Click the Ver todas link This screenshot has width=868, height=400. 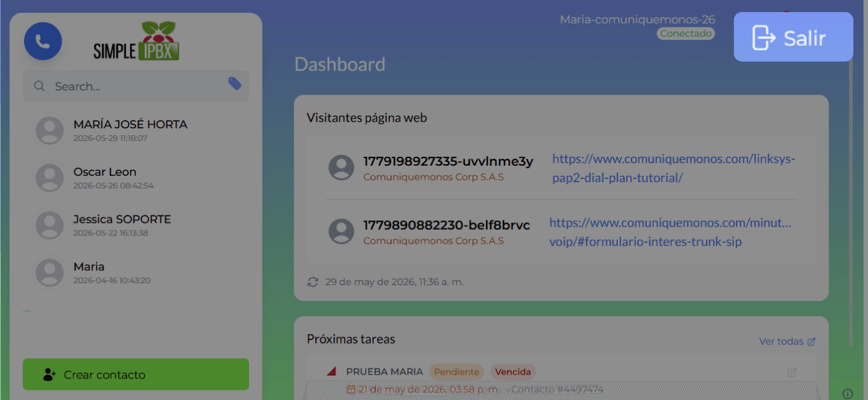pyautogui.click(x=787, y=341)
